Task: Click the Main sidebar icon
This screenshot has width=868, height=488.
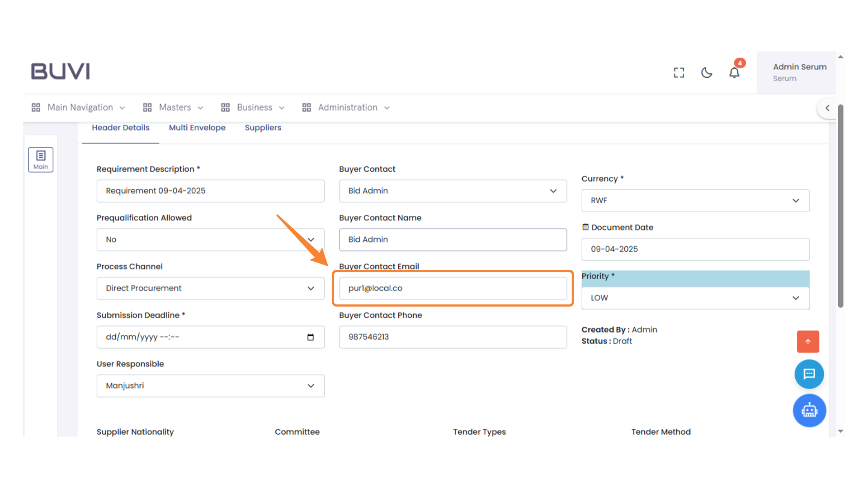Action: pos(41,160)
